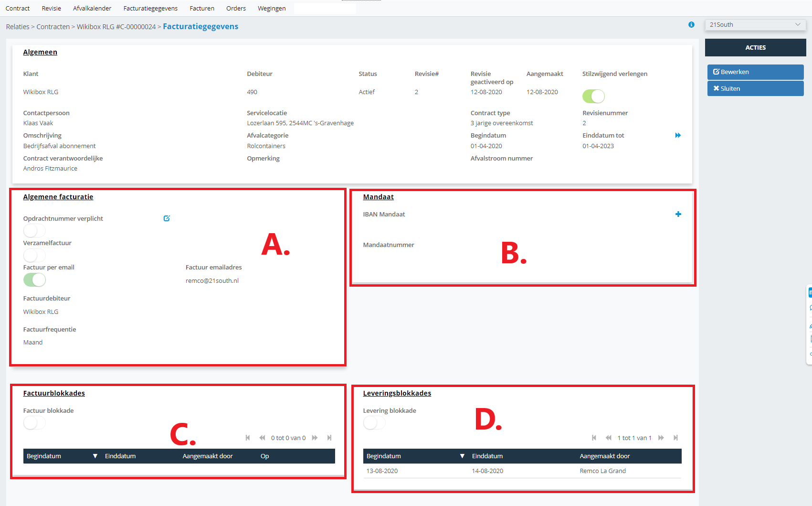Viewport: 812px width, 506px height.
Task: Click Andros Fitzmaurice name
Action: 50,168
